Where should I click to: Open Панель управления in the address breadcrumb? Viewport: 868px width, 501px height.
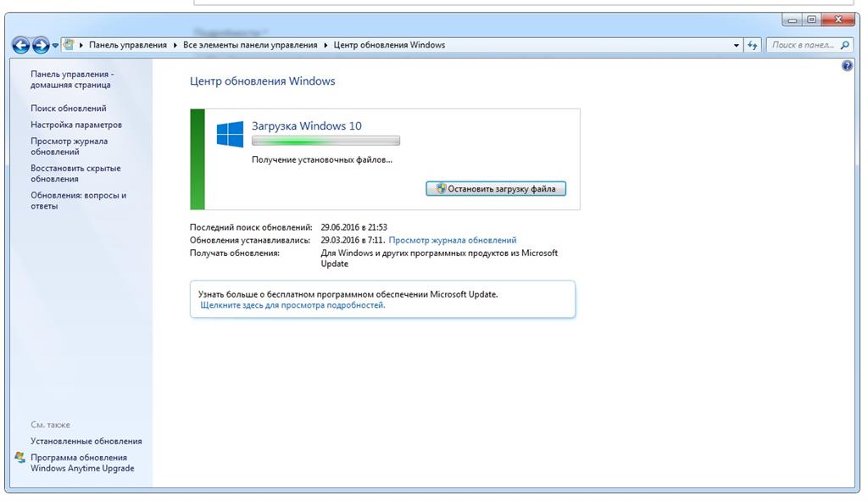[128, 46]
